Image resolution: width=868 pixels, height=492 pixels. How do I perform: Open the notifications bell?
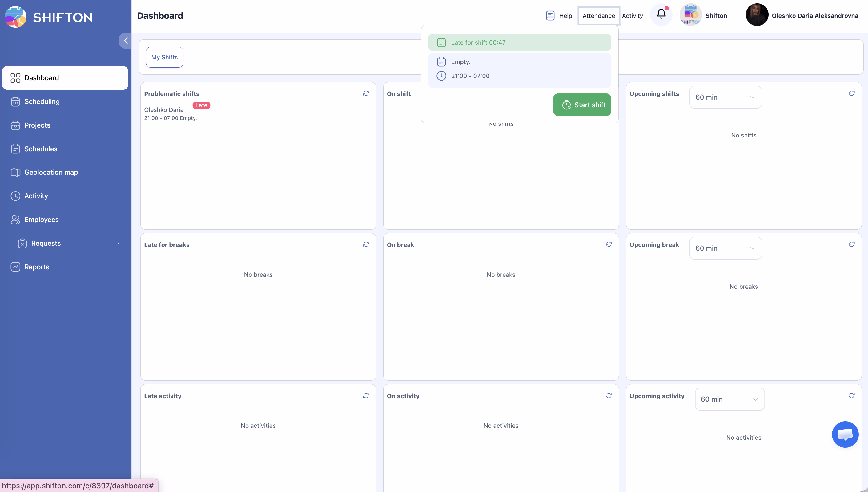pos(661,14)
